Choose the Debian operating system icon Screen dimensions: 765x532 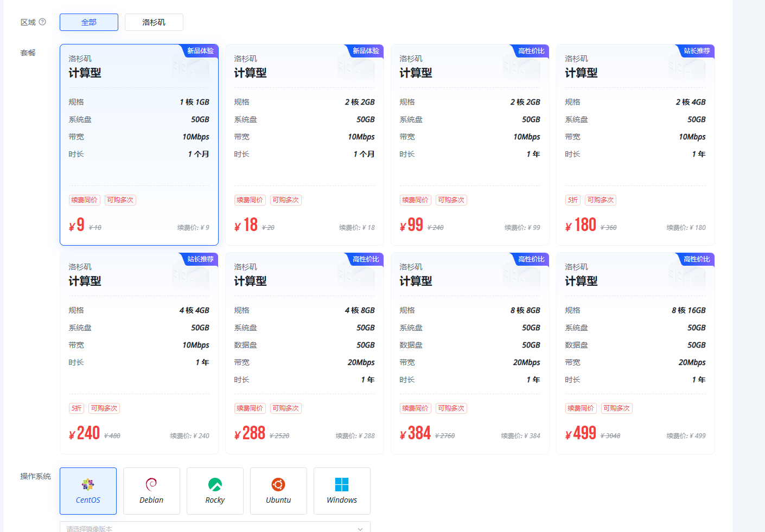tap(151, 484)
